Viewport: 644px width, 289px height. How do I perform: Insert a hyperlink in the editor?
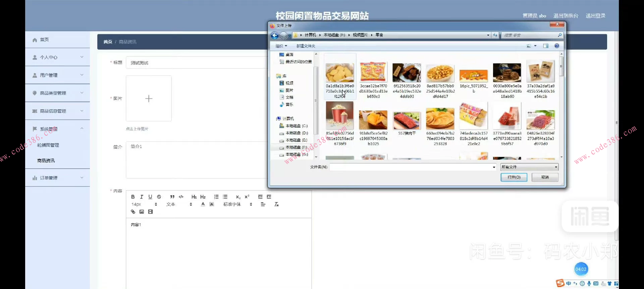133,212
